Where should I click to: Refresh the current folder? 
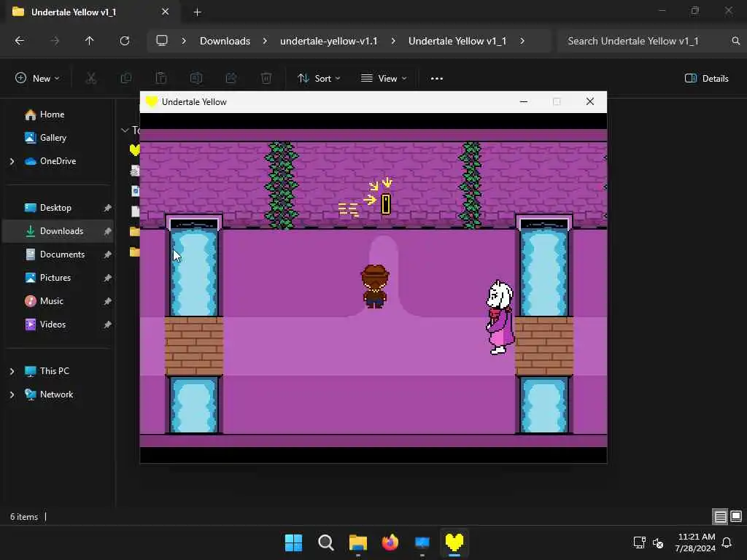tap(124, 41)
